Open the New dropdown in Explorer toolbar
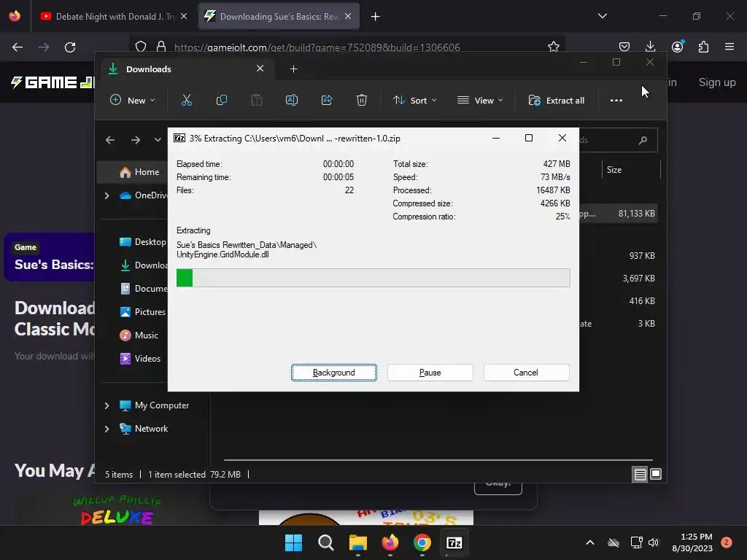 [133, 101]
